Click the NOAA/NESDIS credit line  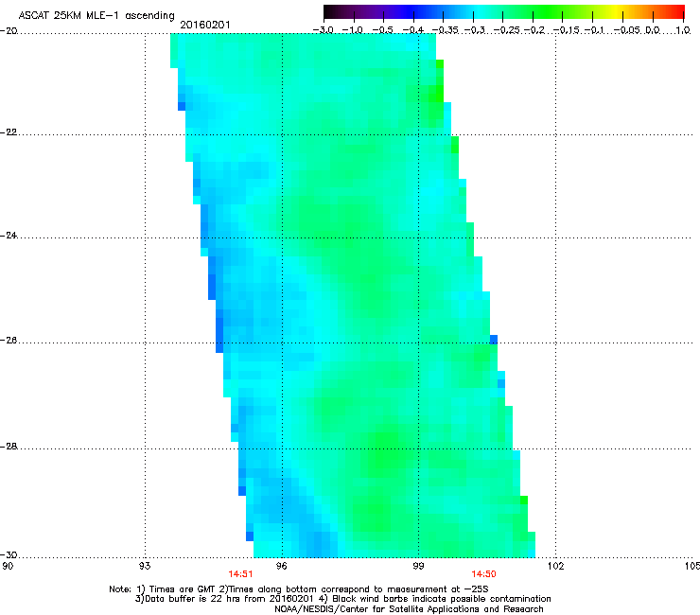point(409,609)
